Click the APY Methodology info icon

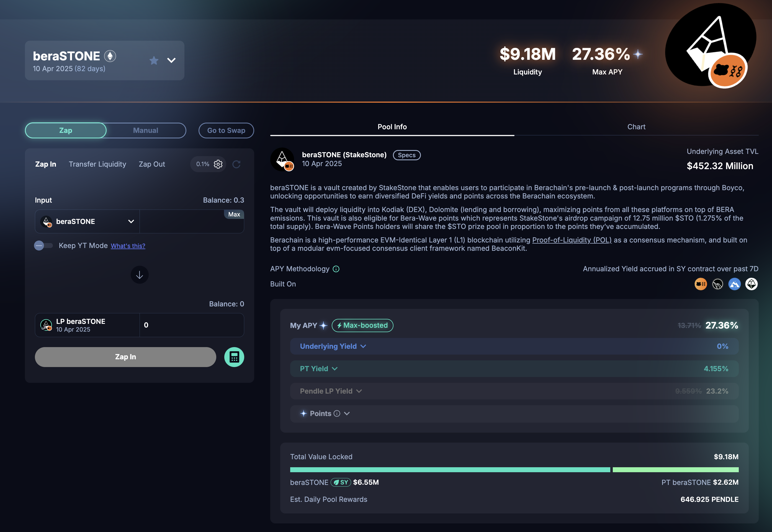pyautogui.click(x=336, y=269)
